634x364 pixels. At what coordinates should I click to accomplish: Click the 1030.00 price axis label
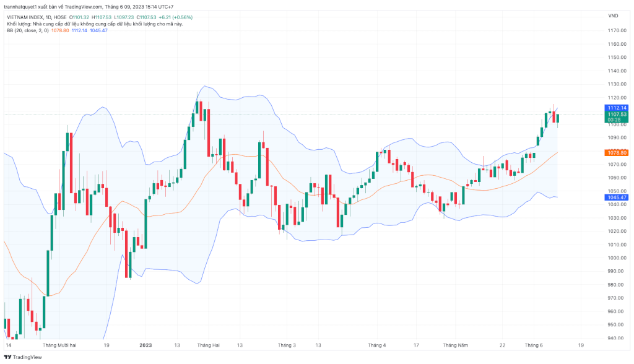(x=617, y=218)
